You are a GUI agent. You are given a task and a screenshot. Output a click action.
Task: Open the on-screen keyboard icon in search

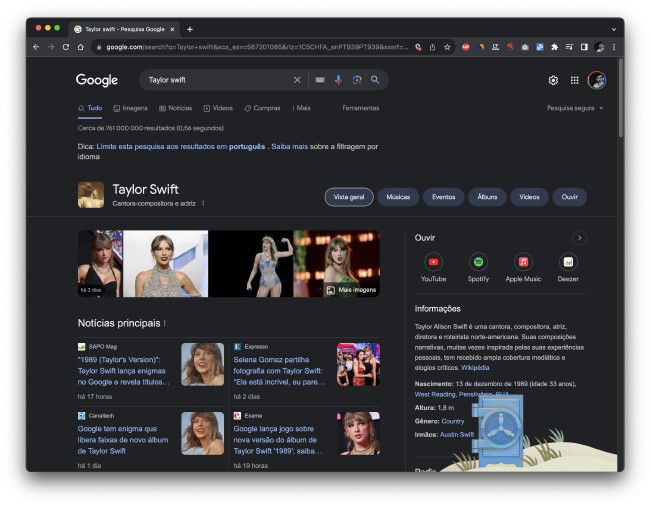pos(320,80)
